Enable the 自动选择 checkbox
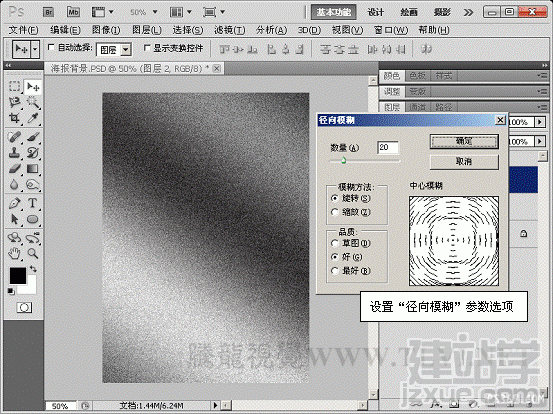 click(51, 47)
